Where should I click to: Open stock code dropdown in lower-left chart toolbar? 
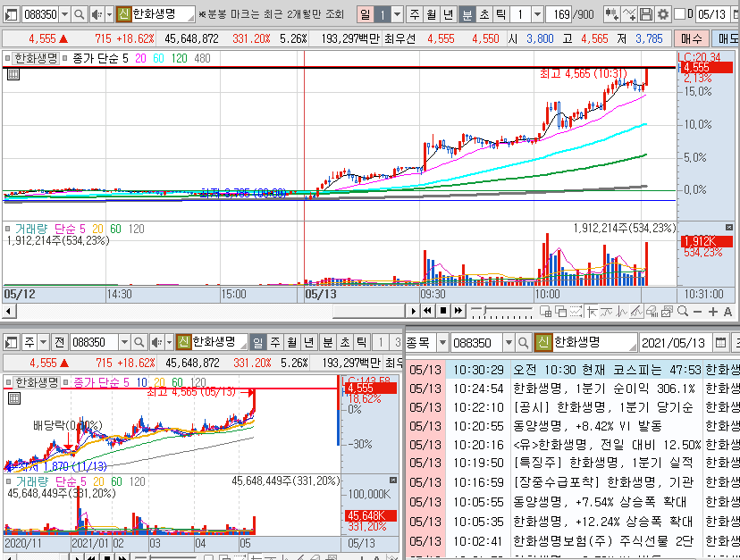coord(124,342)
